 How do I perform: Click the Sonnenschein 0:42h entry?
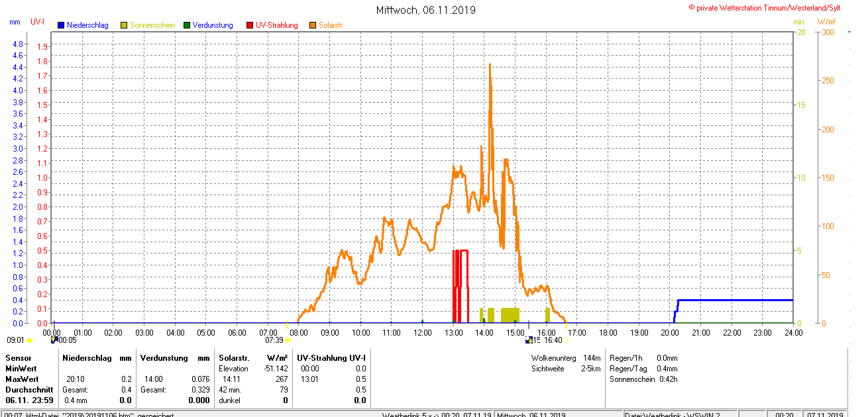coord(643,379)
